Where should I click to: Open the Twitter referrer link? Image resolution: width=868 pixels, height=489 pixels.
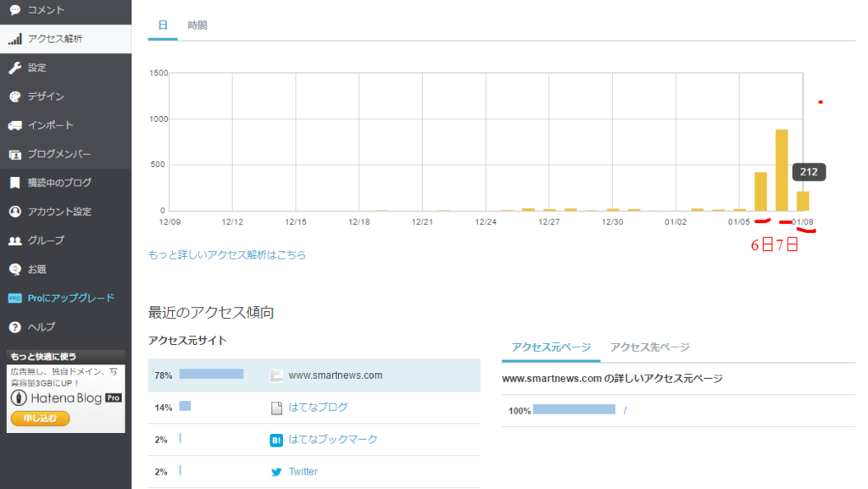(303, 472)
